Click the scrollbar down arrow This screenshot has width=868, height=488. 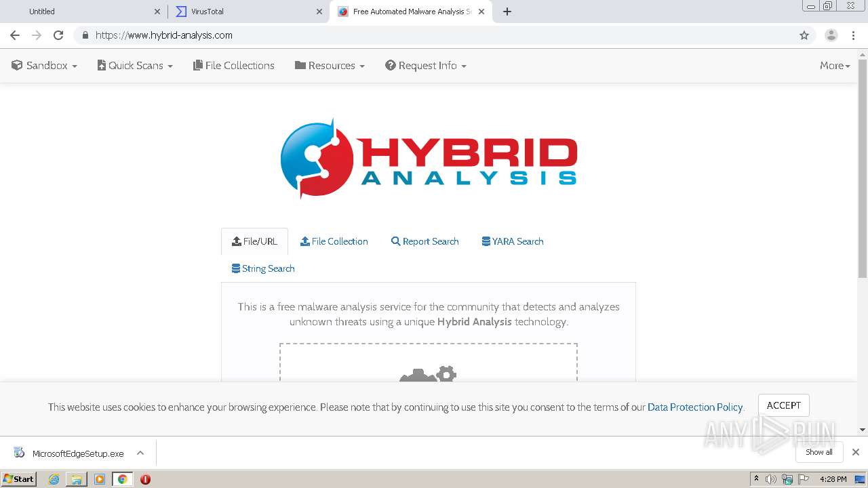pos(863,430)
